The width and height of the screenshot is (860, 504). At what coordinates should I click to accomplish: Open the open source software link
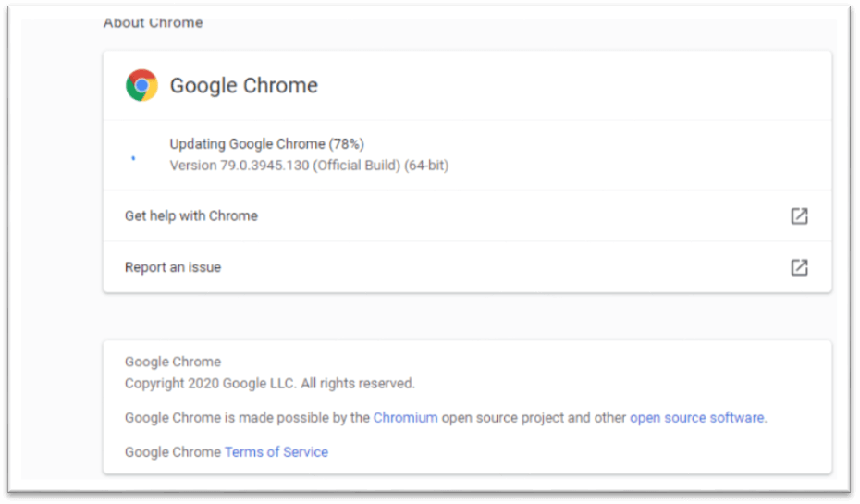click(x=696, y=418)
